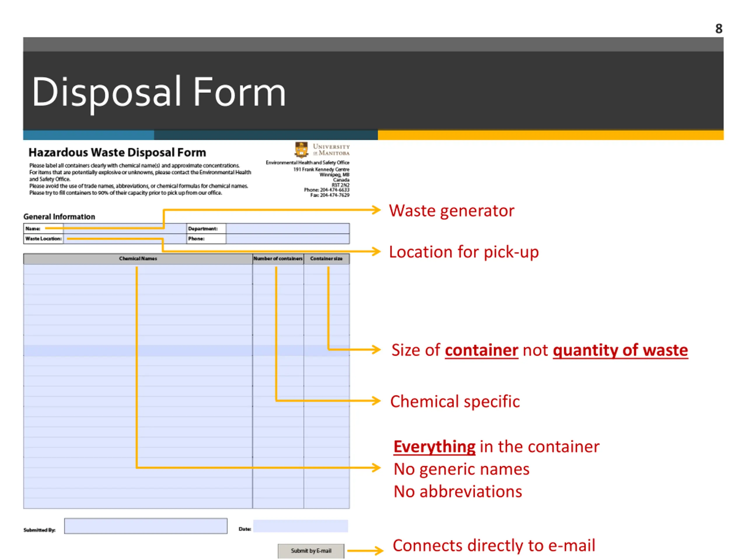Screen dimensions: 747x560
Task: Click the Submit by E-mail button
Action: (x=311, y=551)
